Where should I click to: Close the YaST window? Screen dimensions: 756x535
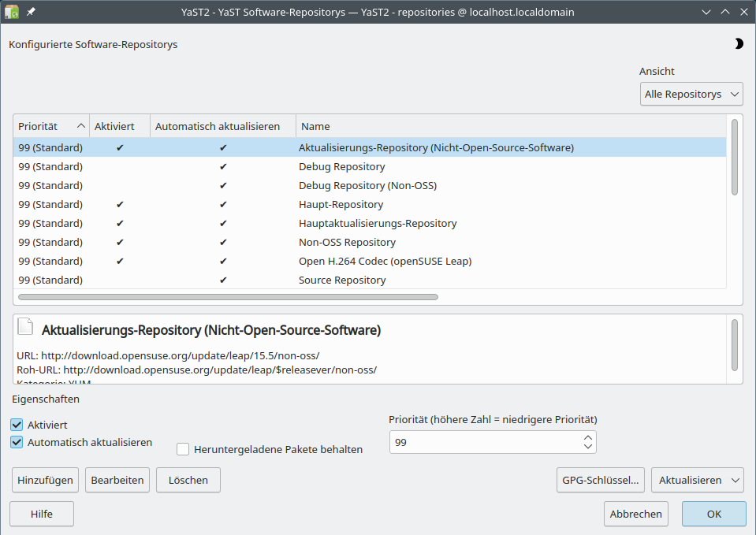pos(744,12)
